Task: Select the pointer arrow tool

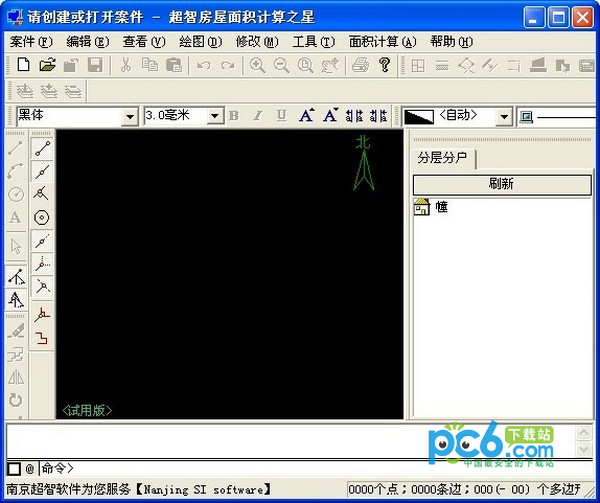Action: pyautogui.click(x=16, y=246)
